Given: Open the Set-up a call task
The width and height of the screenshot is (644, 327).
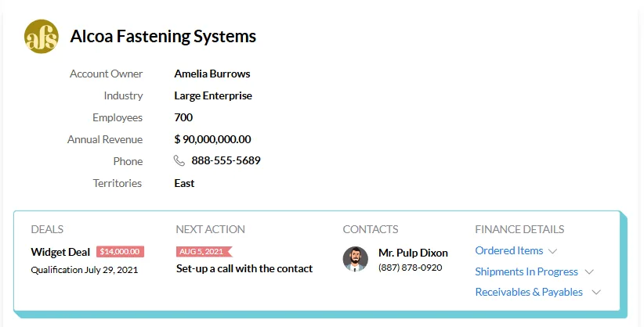Looking at the screenshot, I should pos(244,269).
